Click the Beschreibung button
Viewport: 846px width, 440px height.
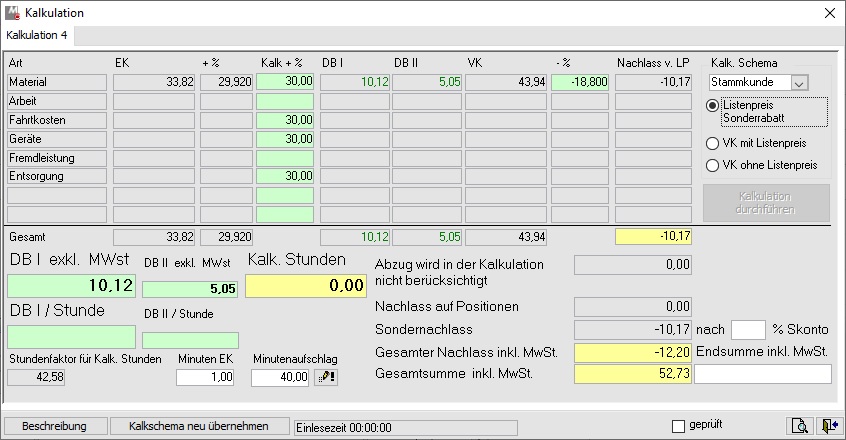[54, 426]
